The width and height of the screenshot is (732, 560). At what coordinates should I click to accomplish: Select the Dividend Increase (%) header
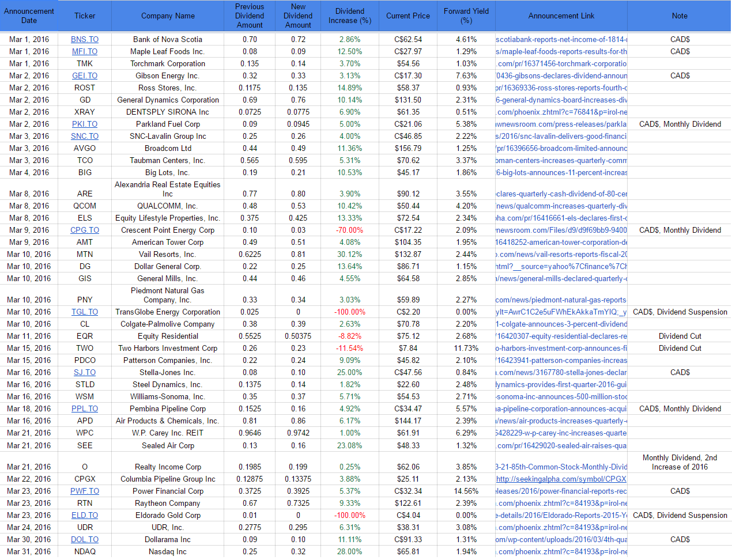[x=350, y=16]
